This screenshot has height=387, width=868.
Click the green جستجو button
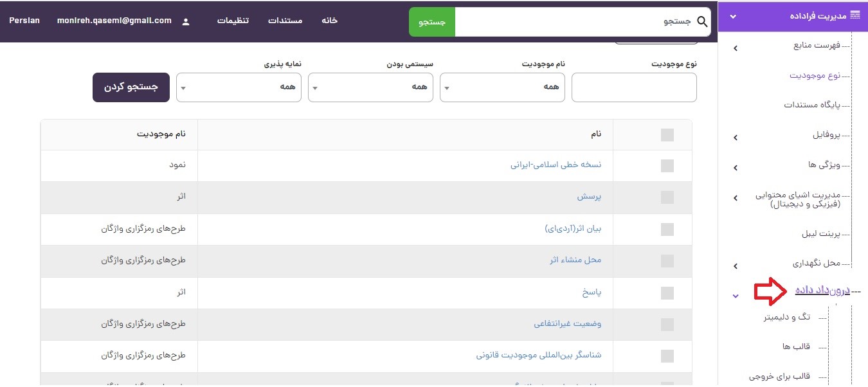click(x=431, y=22)
